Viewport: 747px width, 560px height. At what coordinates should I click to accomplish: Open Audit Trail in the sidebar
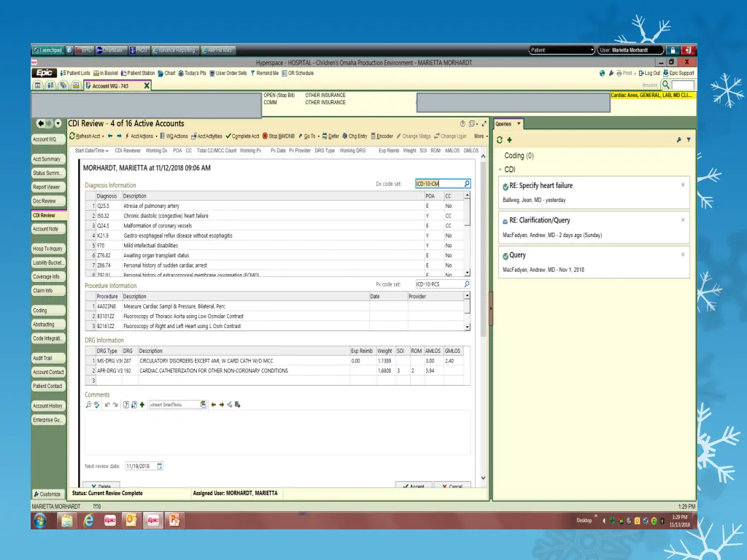pyautogui.click(x=47, y=358)
